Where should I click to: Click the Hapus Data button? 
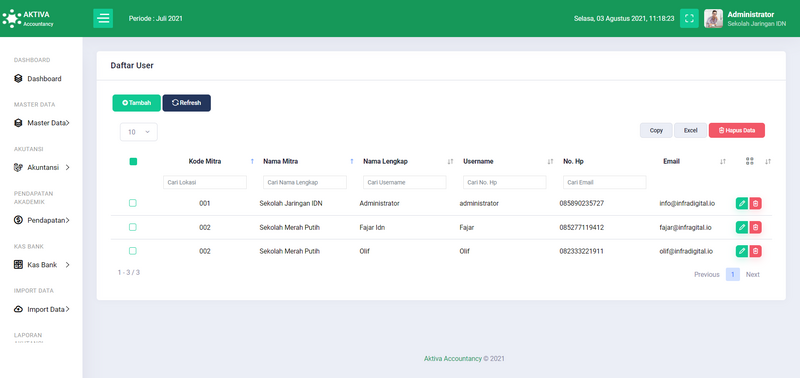click(x=737, y=131)
